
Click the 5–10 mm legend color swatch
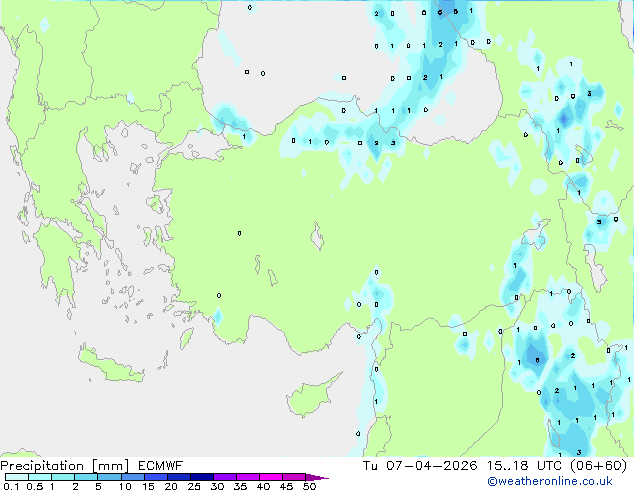pos(109,477)
